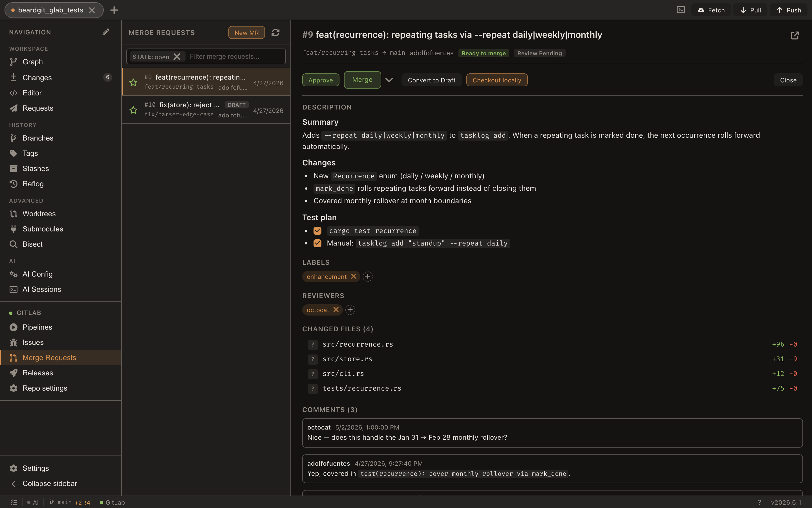Click the Pull button
The image size is (812, 508).
(x=750, y=10)
